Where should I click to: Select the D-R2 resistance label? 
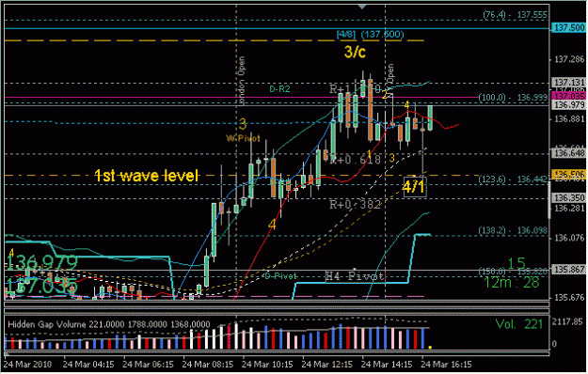click(x=279, y=89)
